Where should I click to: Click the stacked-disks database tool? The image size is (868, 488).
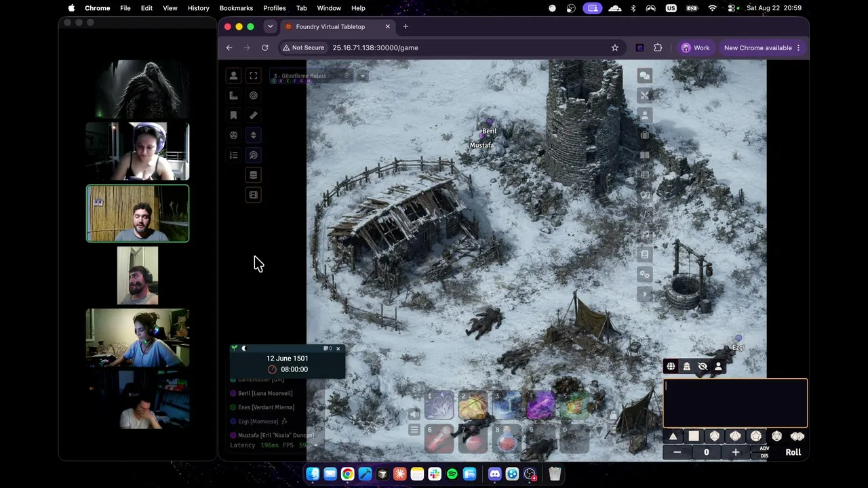tap(254, 175)
